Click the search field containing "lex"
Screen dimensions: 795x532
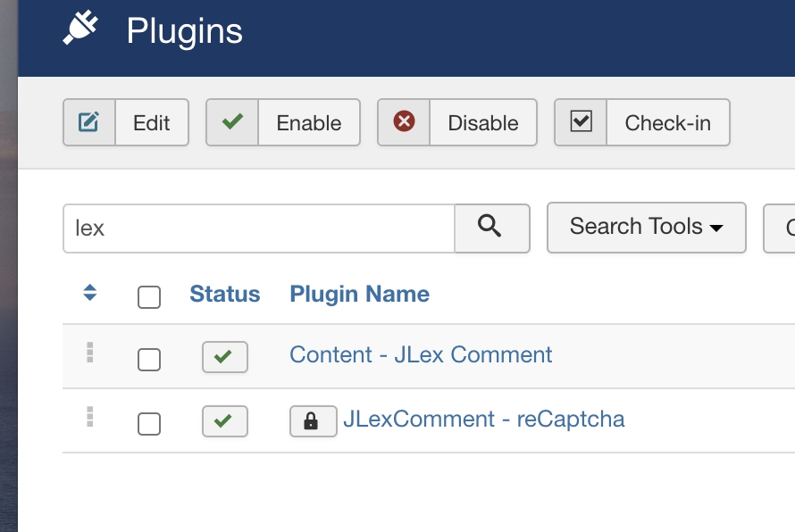pos(259,229)
